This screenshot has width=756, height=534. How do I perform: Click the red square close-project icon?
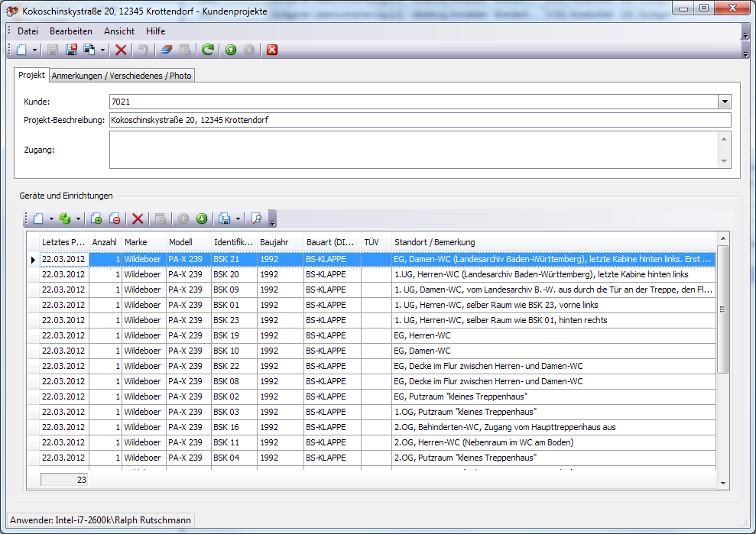click(272, 50)
